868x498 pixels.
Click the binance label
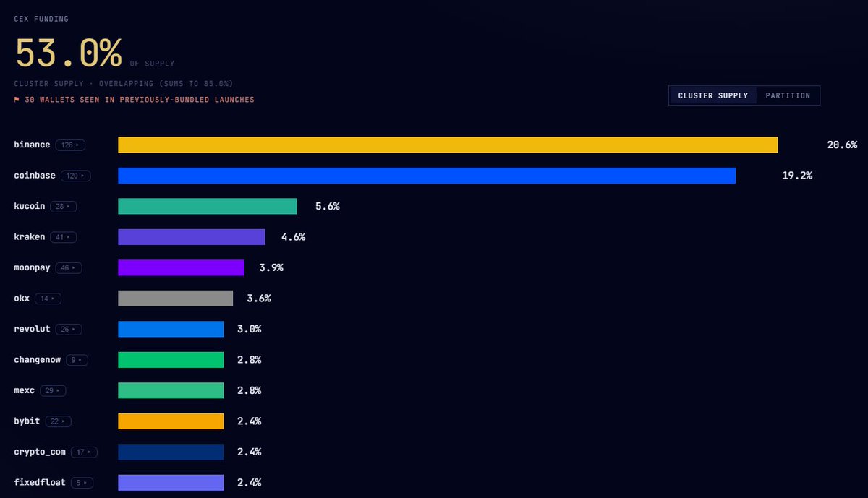[32, 145]
